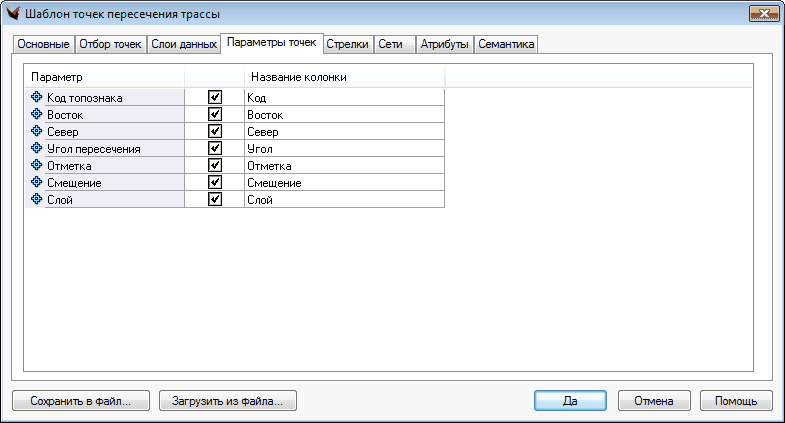Click the application icon in title bar

pyautogui.click(x=14, y=14)
